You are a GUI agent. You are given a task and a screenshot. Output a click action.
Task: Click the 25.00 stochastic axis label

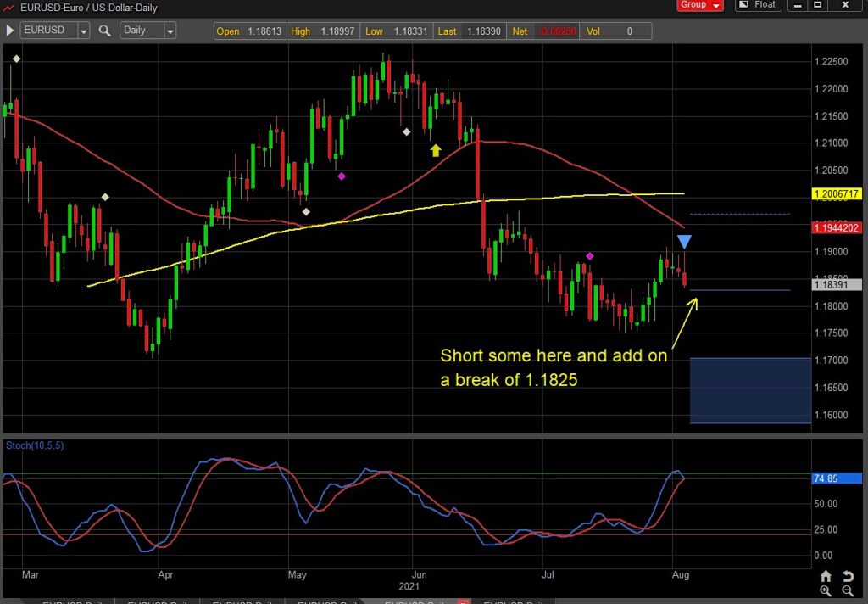point(825,529)
